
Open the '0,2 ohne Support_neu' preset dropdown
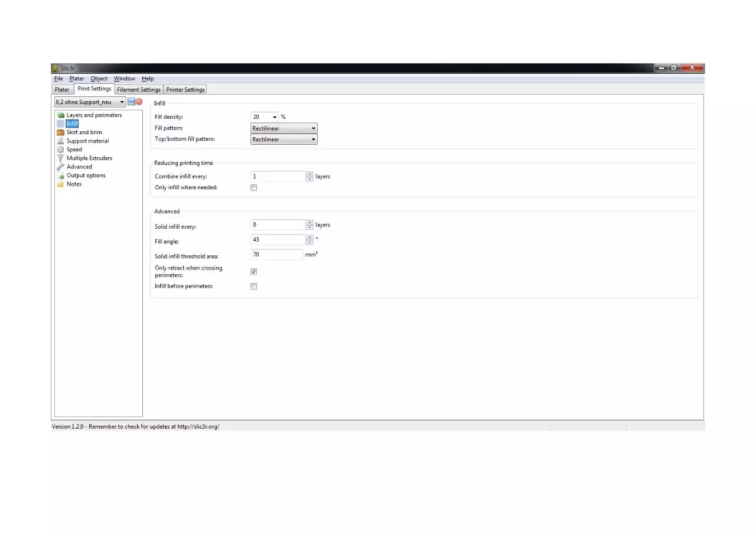[x=90, y=102]
